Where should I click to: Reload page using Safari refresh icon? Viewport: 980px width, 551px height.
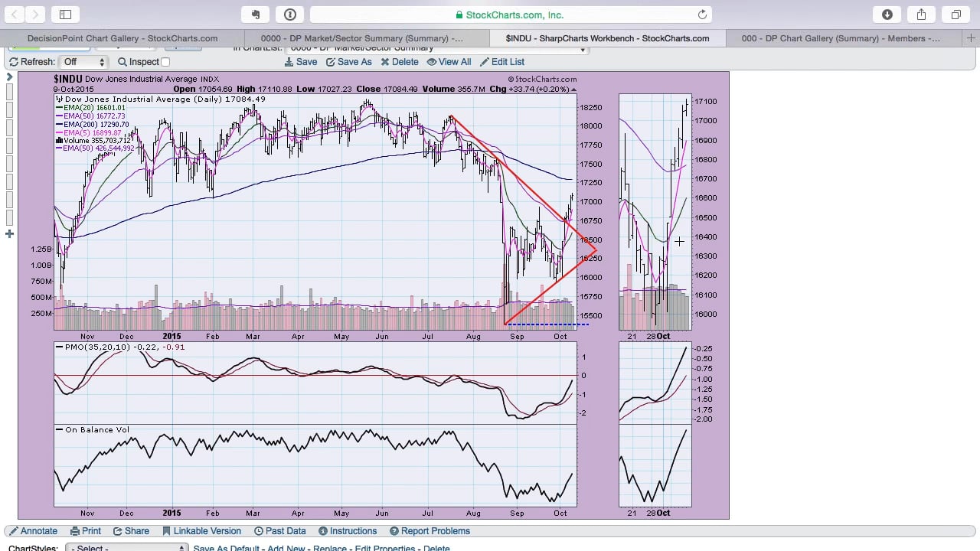(x=702, y=15)
